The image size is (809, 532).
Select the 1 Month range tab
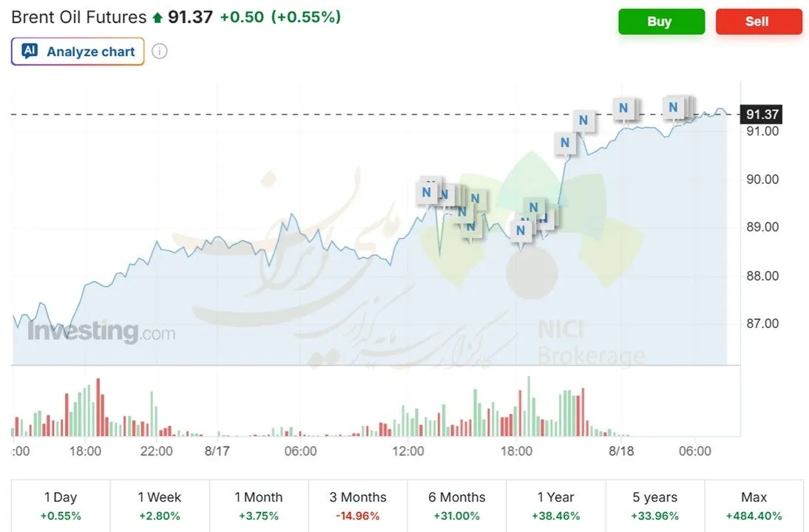click(x=259, y=505)
